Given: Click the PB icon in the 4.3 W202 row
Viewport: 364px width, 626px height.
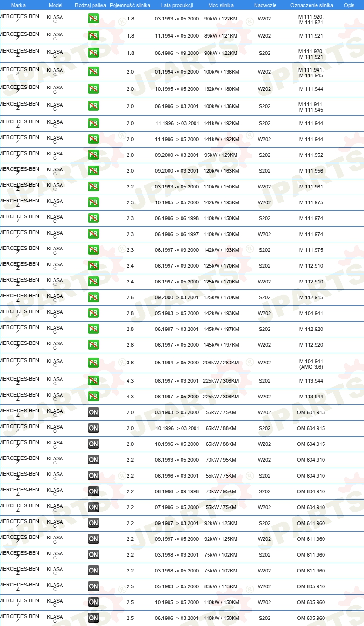Looking at the screenshot, I should 94,397.
